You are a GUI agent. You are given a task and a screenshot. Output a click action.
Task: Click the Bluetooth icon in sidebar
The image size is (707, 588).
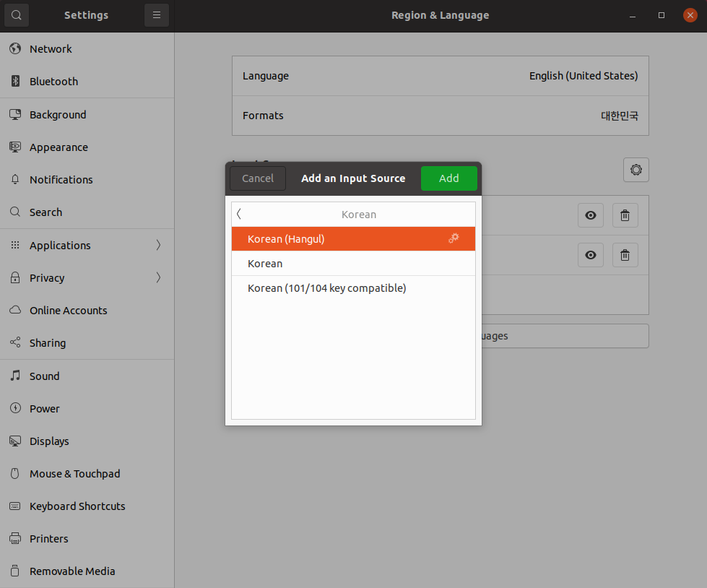(x=15, y=82)
